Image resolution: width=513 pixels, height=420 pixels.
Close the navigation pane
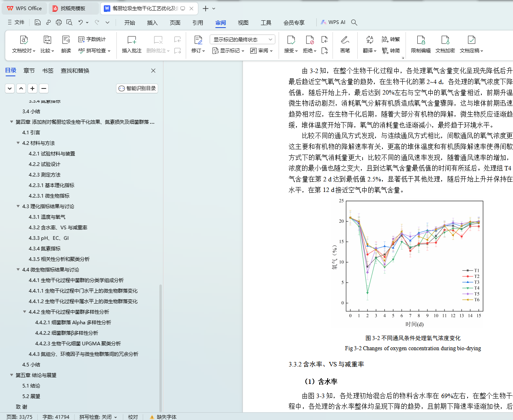(153, 71)
